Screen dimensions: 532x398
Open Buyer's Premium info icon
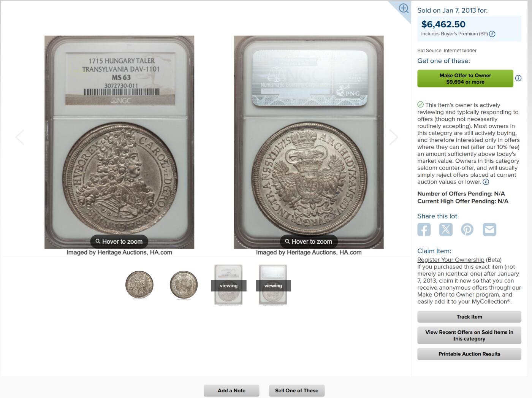492,34
